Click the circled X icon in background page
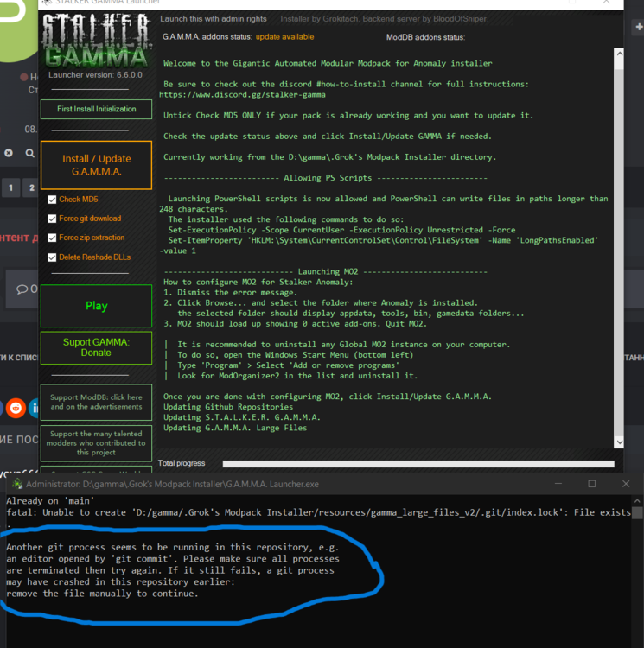The image size is (644, 648). coord(9,153)
